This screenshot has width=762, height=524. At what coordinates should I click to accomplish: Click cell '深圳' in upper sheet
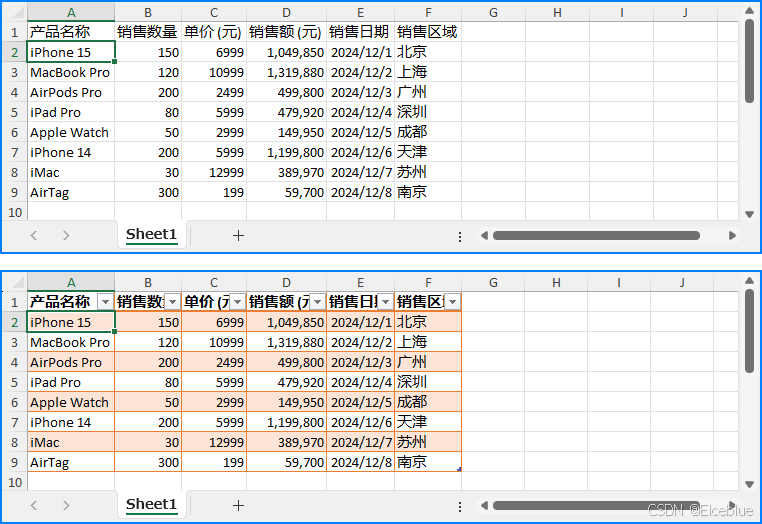click(428, 112)
